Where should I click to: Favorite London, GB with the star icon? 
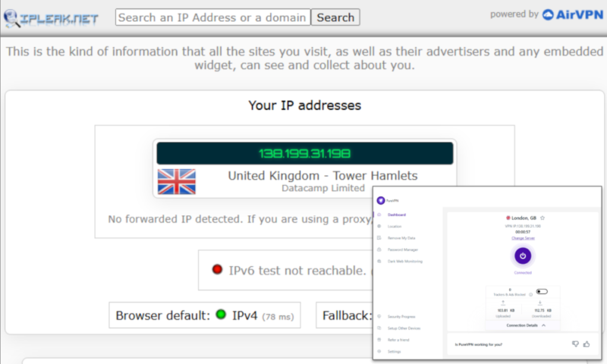coord(543,218)
